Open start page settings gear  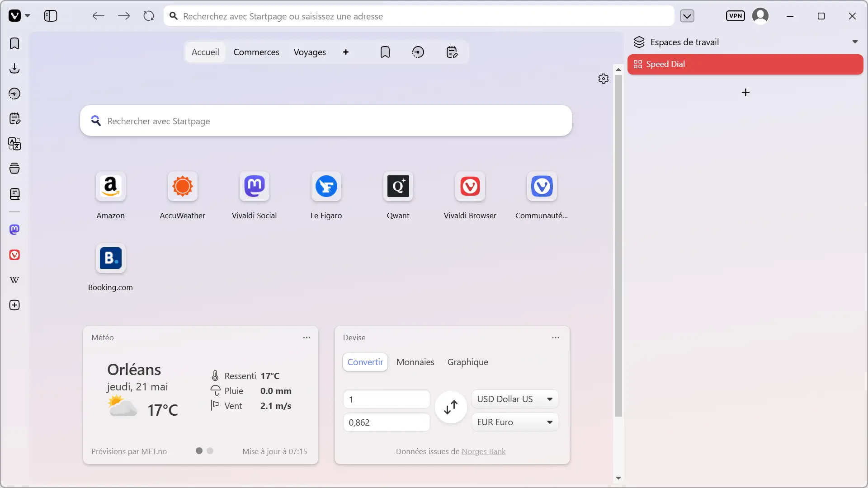604,79
